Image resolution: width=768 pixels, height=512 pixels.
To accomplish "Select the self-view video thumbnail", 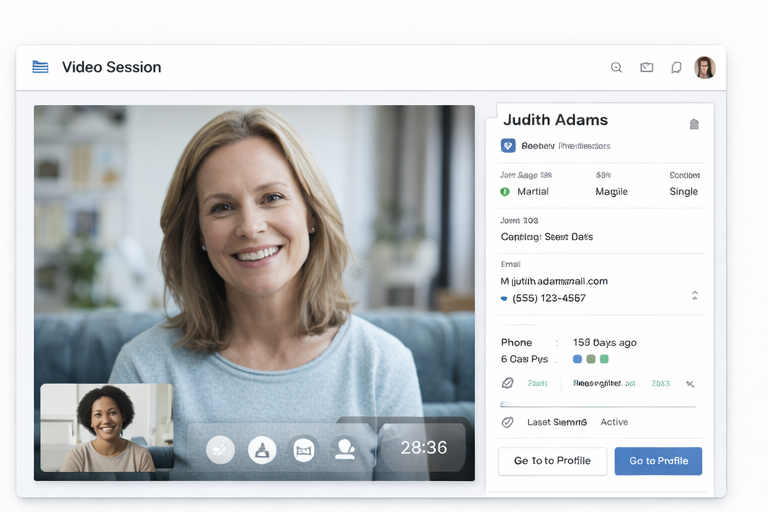I will [x=107, y=428].
